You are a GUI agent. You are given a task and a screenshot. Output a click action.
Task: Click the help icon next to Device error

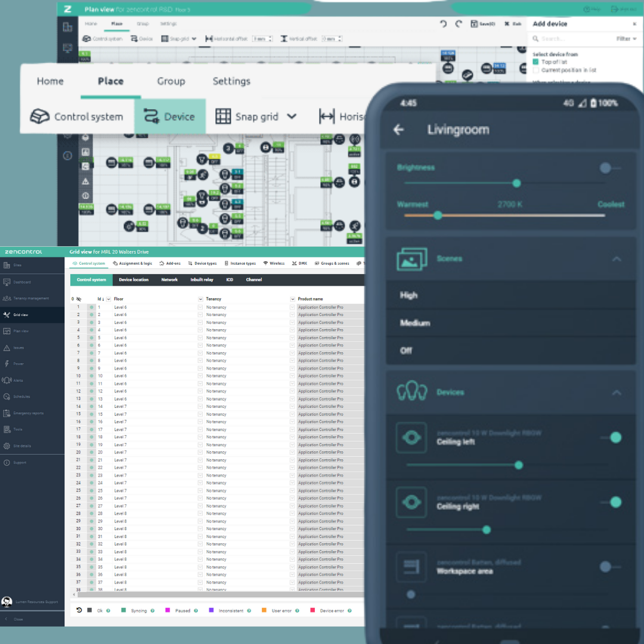pos(349,611)
